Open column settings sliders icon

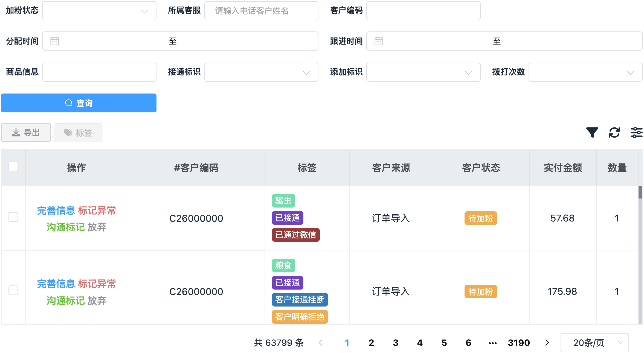point(636,132)
